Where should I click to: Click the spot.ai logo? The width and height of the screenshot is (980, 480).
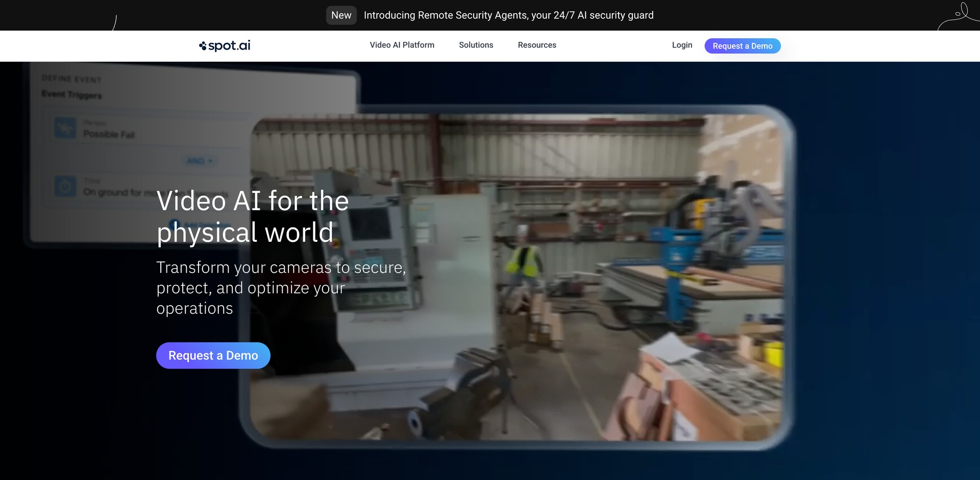(225, 45)
